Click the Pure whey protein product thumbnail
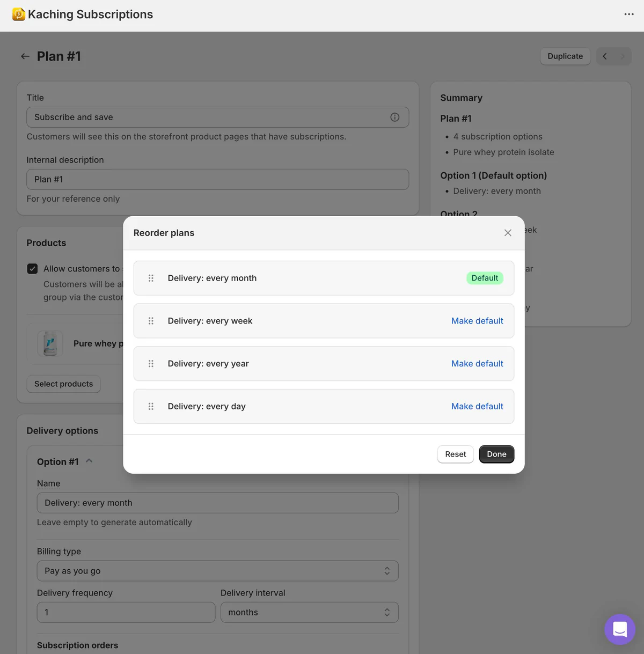644x654 pixels. click(50, 343)
